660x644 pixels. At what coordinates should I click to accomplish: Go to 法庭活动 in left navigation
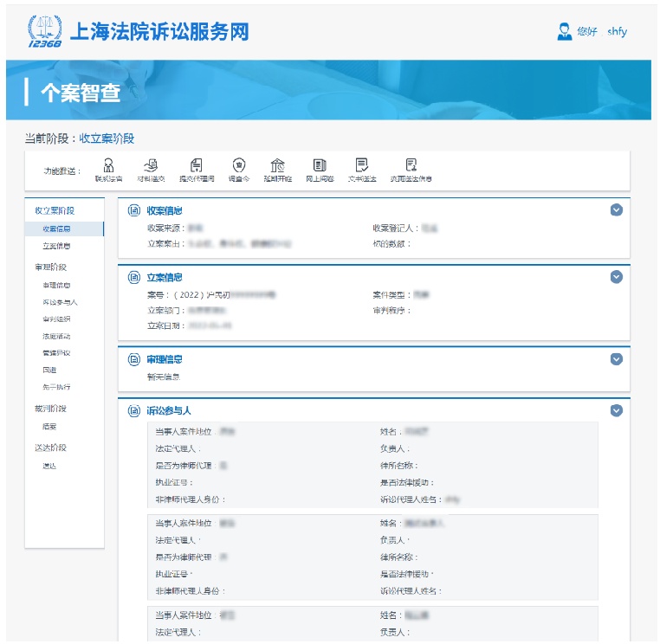click(x=56, y=336)
